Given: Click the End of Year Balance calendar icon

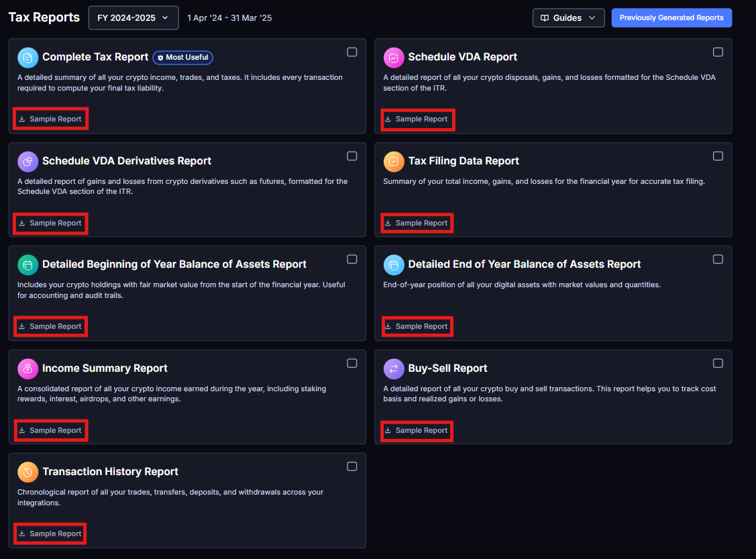Looking at the screenshot, I should point(394,265).
